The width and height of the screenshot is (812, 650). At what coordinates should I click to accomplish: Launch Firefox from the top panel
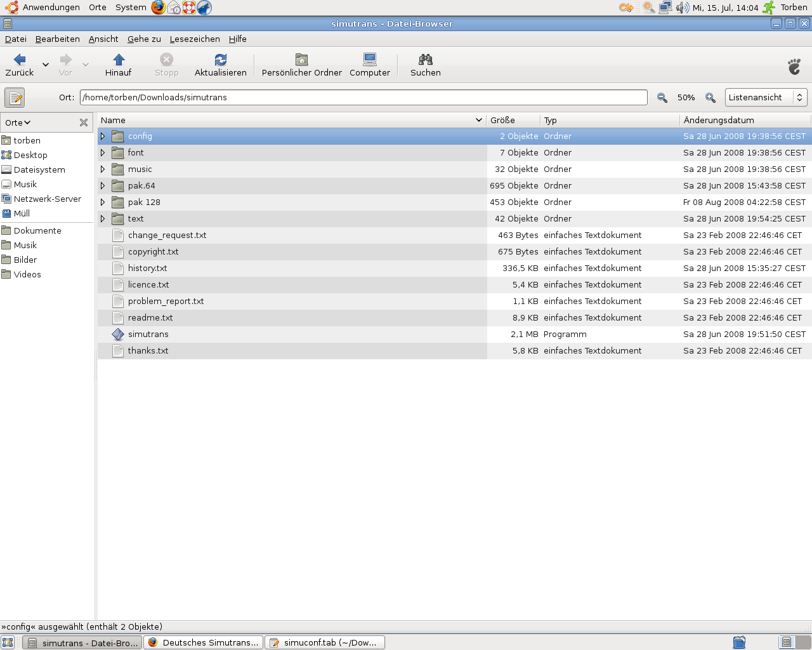point(158,8)
